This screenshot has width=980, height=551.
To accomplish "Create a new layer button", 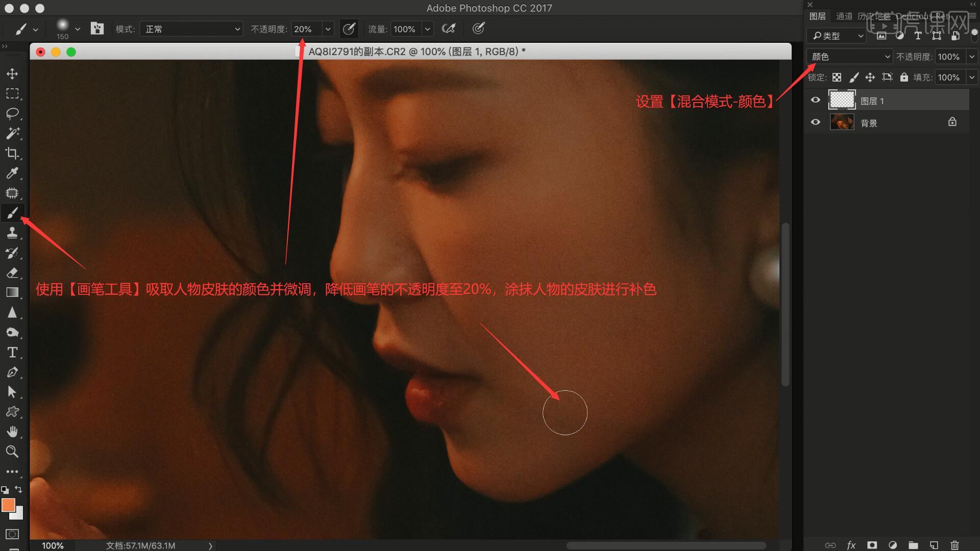I will (934, 545).
